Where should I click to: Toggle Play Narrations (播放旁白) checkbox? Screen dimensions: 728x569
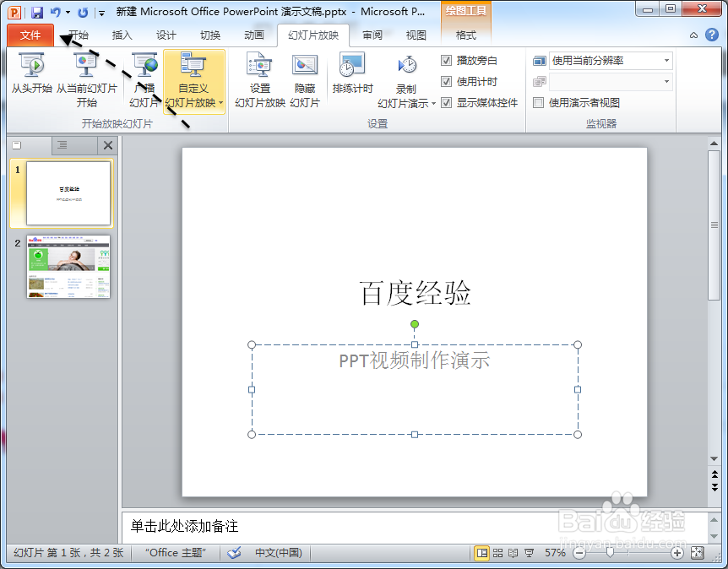point(446,60)
